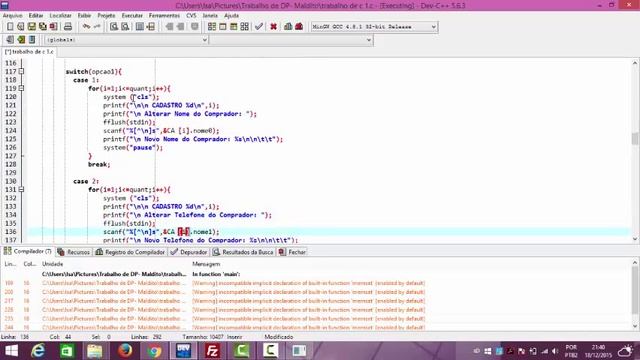Click the Fechar tab to close panel

pos(292,252)
